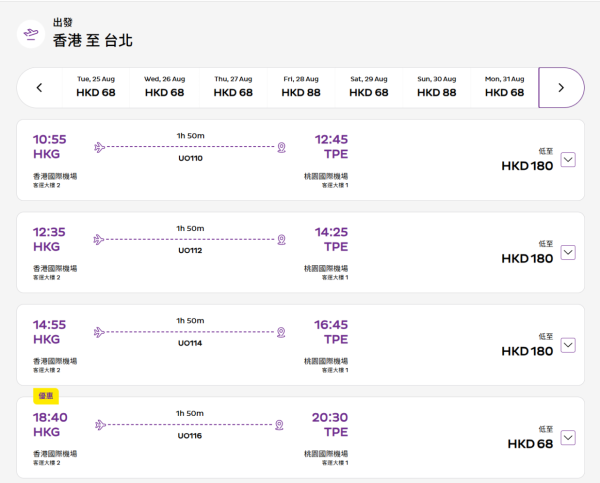Go to previous dates with left arrow

click(x=39, y=87)
